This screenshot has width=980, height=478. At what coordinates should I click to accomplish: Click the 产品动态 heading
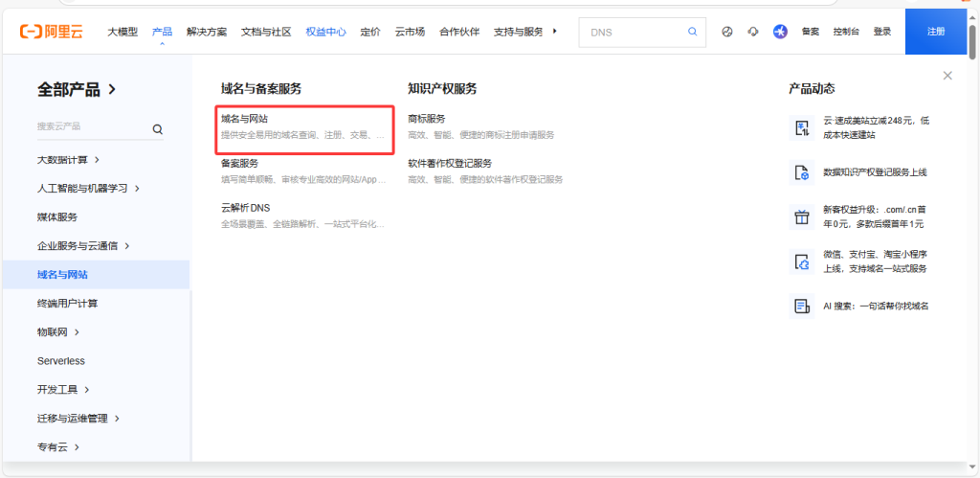point(812,89)
